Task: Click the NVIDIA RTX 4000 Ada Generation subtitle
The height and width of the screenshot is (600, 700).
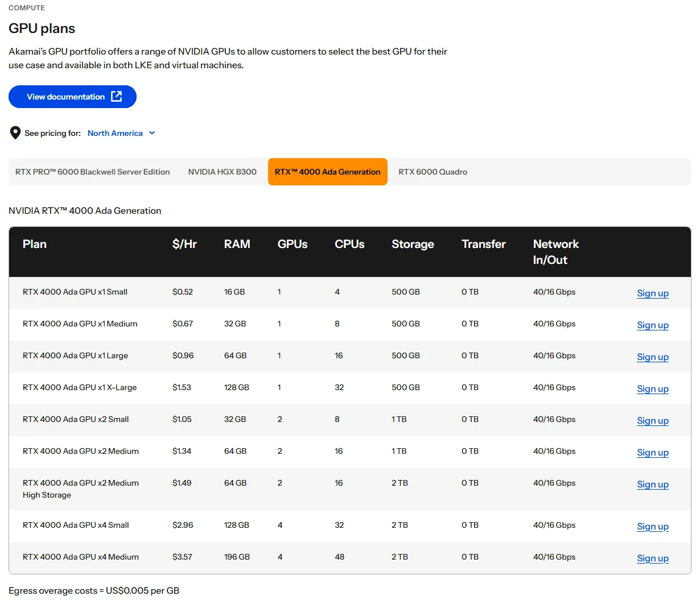Action: pyautogui.click(x=85, y=210)
